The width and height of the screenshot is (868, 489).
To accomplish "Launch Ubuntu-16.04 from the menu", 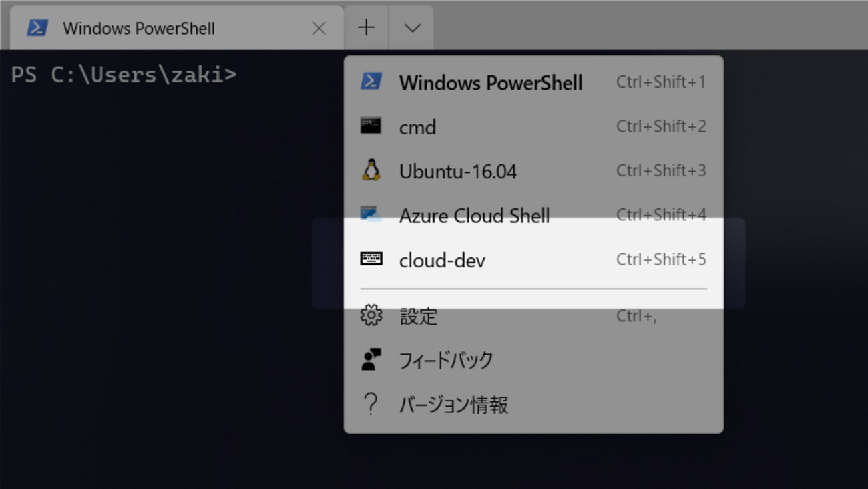I will pos(458,172).
